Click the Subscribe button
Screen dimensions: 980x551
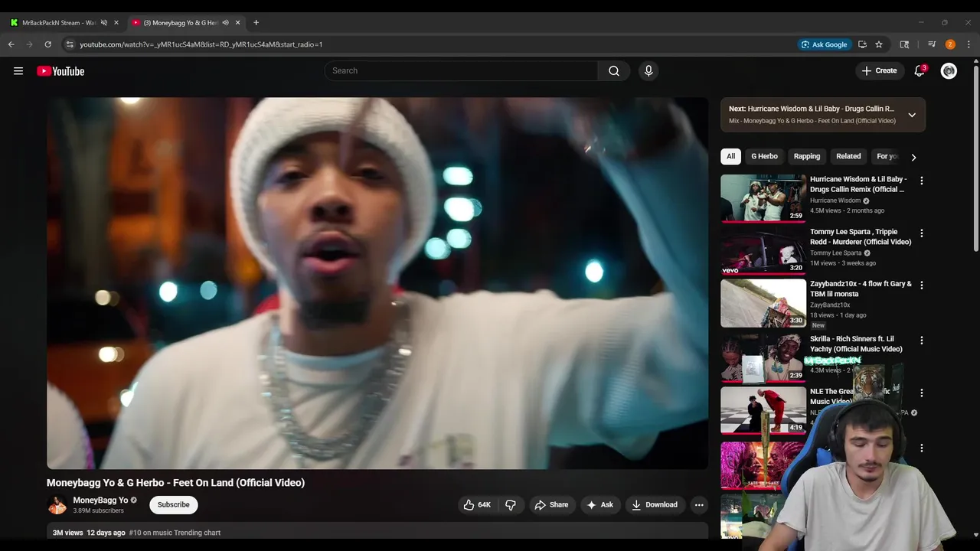[174, 505]
